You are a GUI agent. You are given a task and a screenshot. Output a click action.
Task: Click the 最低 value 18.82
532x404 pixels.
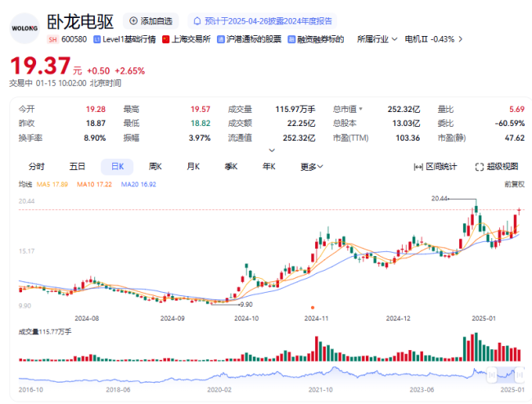(x=201, y=123)
